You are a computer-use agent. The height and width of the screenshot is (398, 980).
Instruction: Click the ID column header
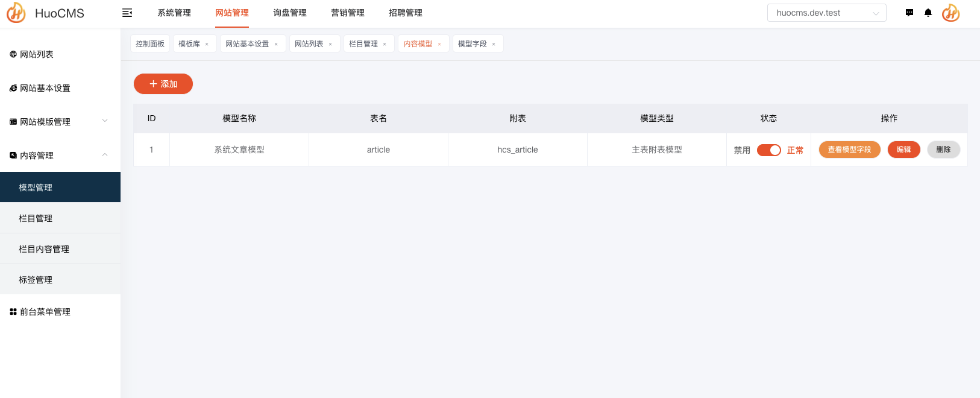click(151, 118)
